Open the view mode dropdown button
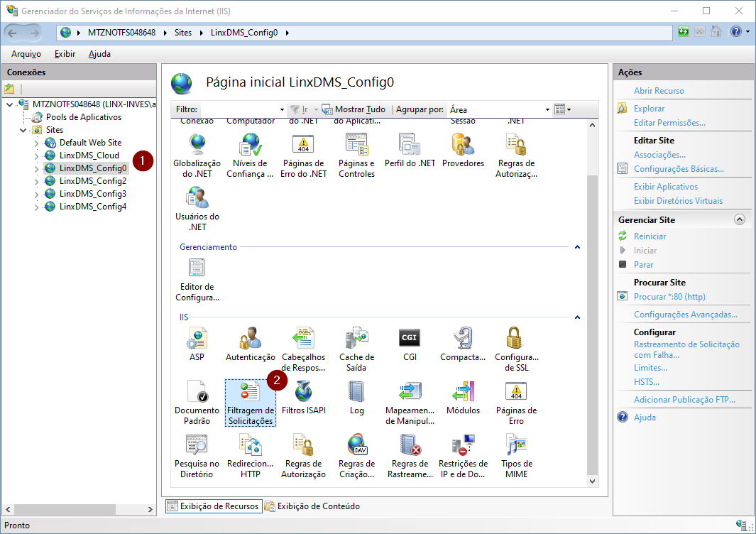Viewport: 756px width, 534px height. [562, 109]
